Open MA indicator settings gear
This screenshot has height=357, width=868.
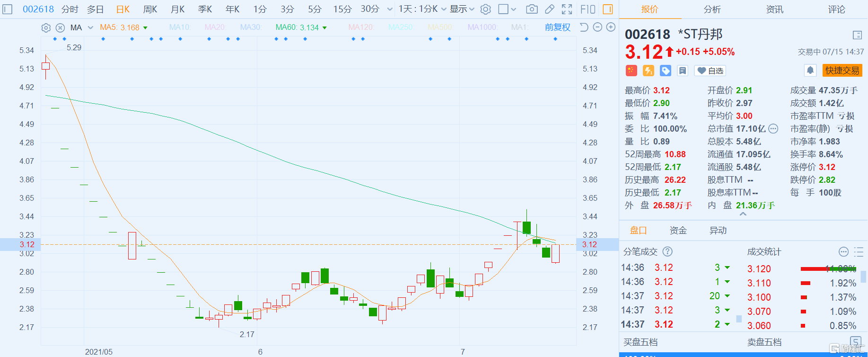click(x=46, y=27)
